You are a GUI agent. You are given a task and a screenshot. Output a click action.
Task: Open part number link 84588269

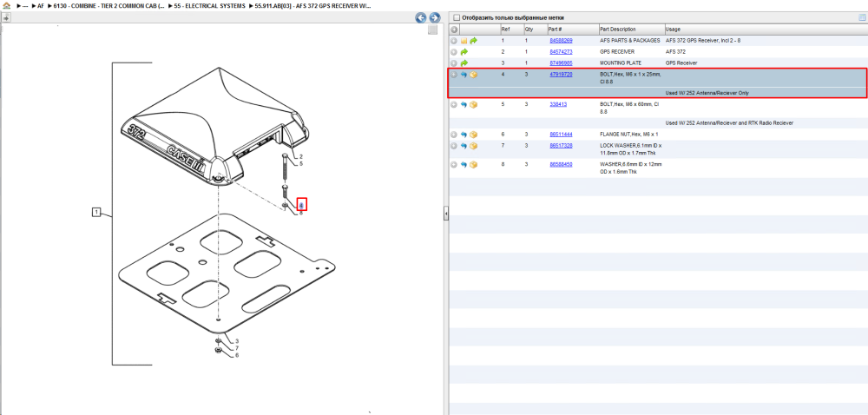tap(561, 41)
